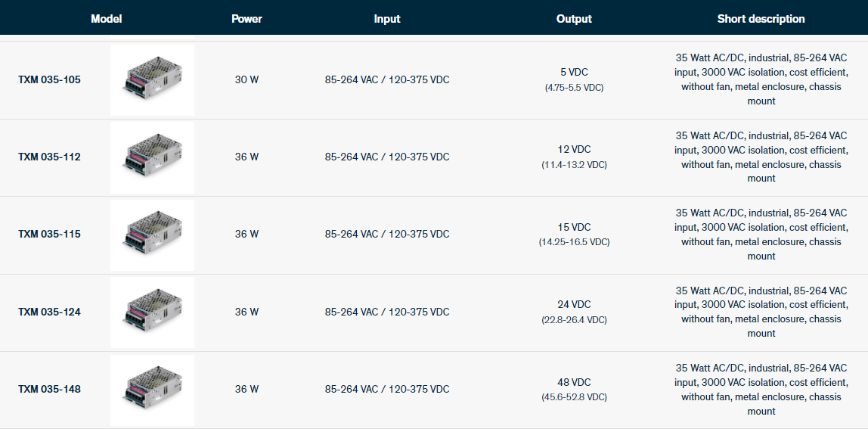The height and width of the screenshot is (429, 868).
Task: Click the Output column header
Action: point(574,19)
